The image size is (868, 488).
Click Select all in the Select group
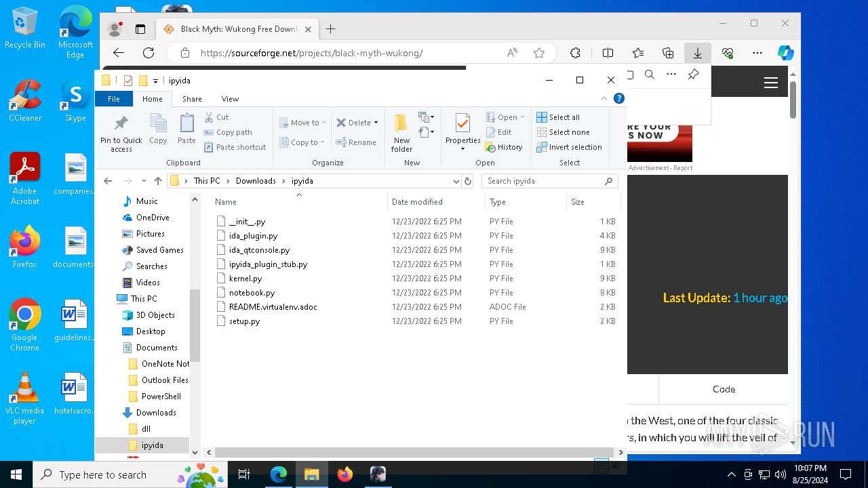click(x=558, y=117)
